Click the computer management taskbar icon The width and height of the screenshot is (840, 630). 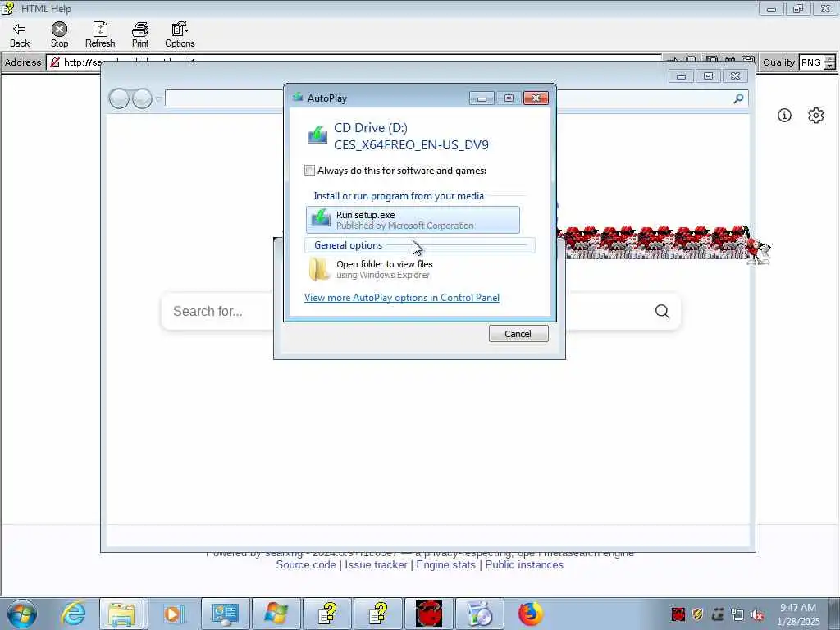(x=225, y=614)
